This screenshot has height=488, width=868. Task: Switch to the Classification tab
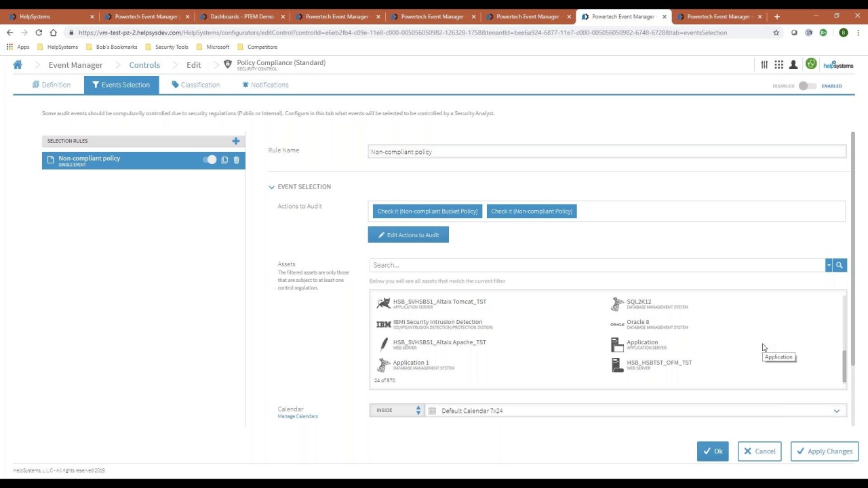200,84
